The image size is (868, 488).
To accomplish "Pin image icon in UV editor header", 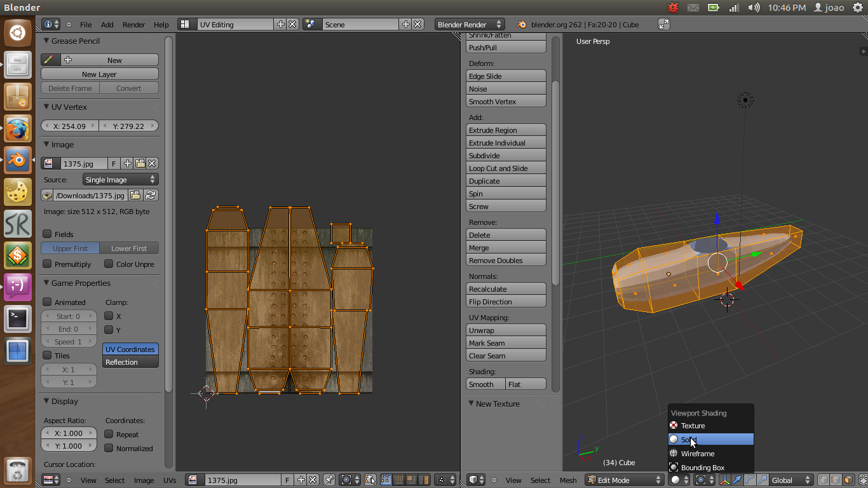I will click(329, 480).
